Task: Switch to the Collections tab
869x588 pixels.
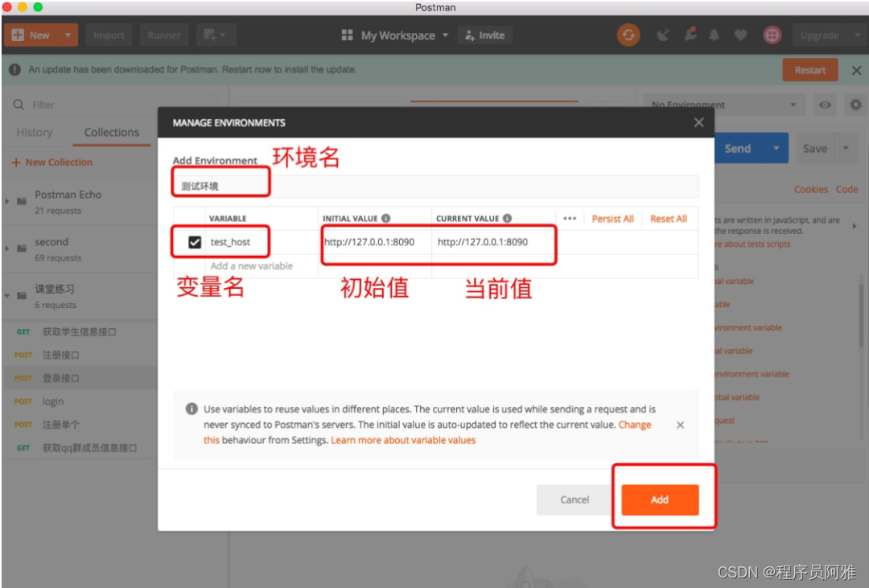Action: (x=111, y=133)
